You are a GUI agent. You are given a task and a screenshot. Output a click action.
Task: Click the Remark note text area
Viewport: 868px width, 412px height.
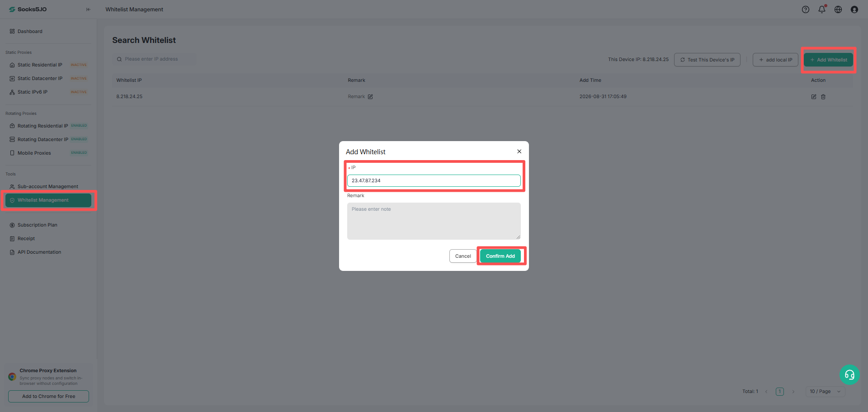pyautogui.click(x=434, y=221)
